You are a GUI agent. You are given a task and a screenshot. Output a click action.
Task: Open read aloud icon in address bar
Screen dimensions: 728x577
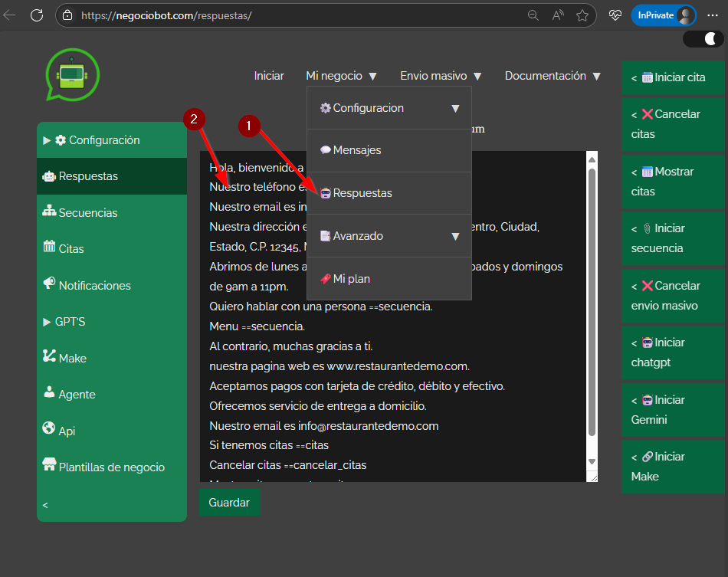[558, 15]
